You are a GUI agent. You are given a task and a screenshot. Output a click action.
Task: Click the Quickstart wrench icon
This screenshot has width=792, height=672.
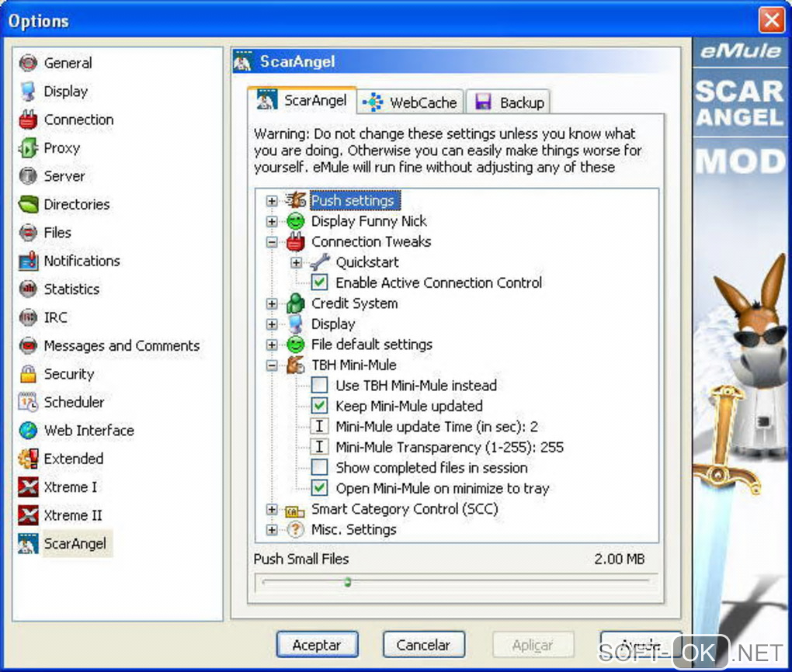pyautogui.click(x=320, y=262)
